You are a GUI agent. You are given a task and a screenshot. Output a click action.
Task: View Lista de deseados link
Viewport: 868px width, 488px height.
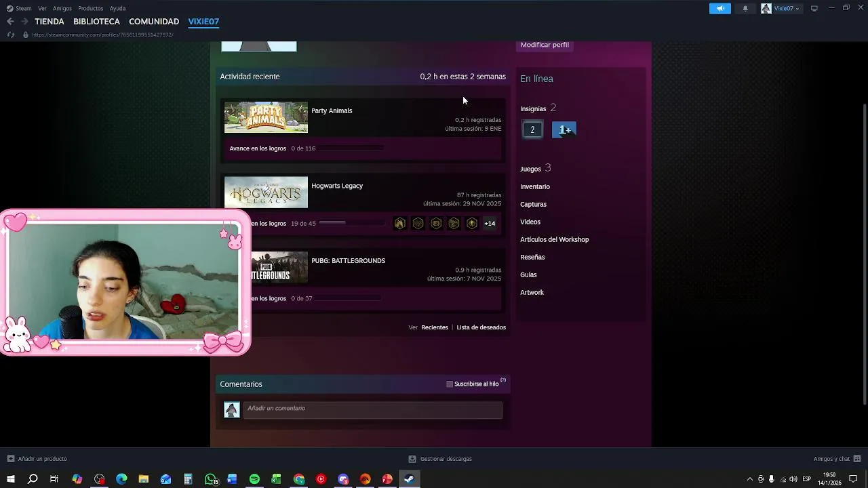[481, 327]
